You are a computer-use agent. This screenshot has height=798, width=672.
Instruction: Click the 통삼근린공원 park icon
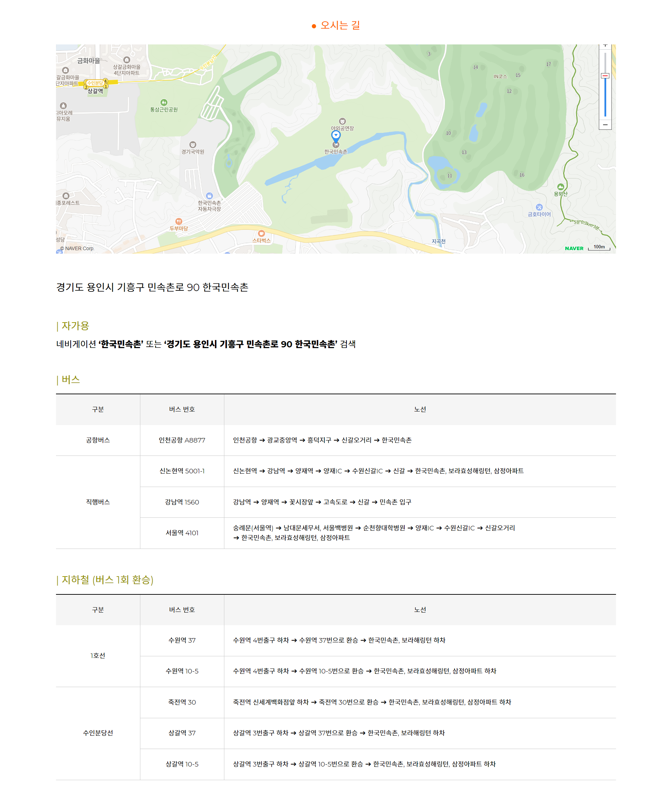[x=164, y=103]
